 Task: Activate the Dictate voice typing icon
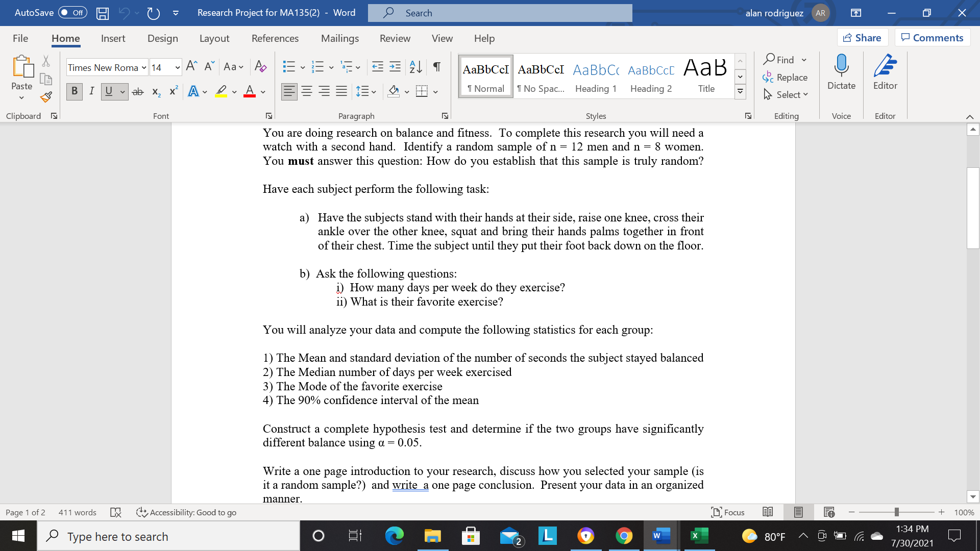coord(841,71)
